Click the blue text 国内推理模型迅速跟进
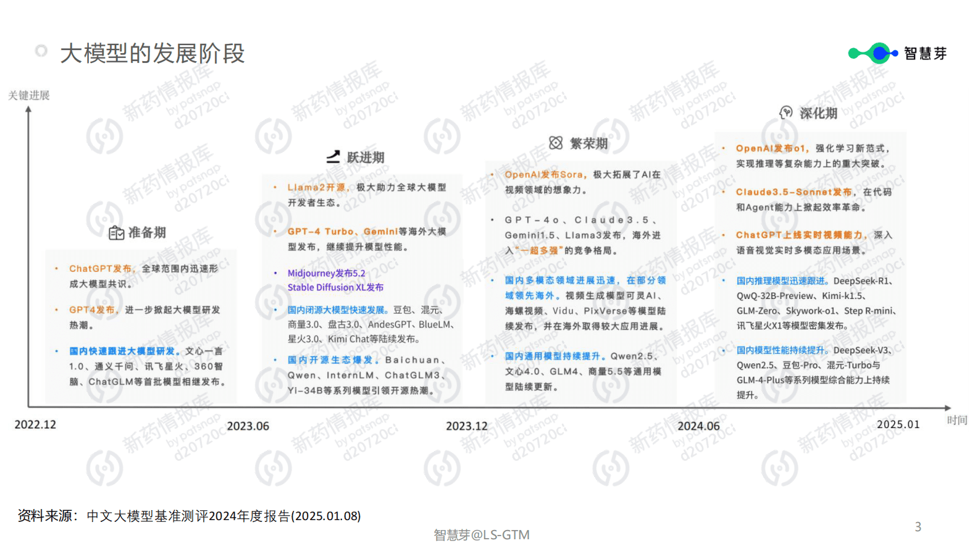The height and width of the screenshot is (551, 980). click(x=782, y=281)
